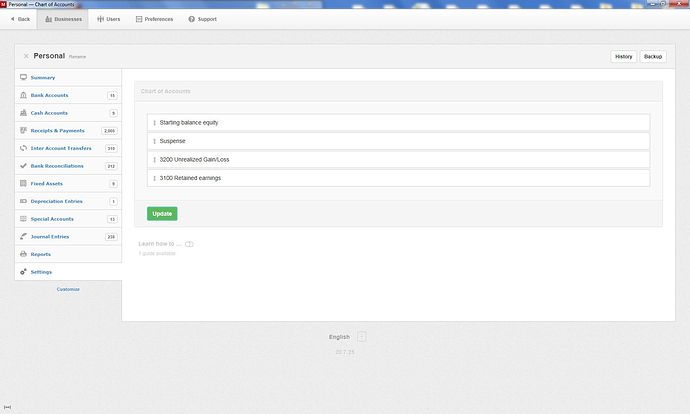Click the Manager app icon in title bar
The width and height of the screenshot is (690, 414).
coord(3,4)
